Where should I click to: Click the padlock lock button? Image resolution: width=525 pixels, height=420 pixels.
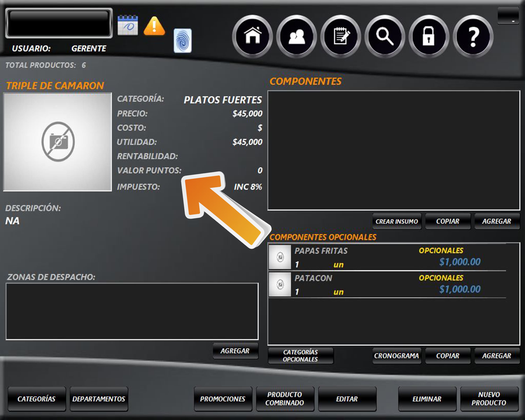(x=429, y=36)
